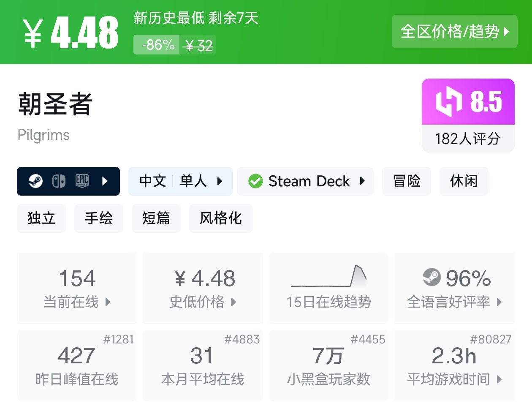This screenshot has width=532, height=406.
Task: Click the Epic Games platform icon
Action: point(82,181)
